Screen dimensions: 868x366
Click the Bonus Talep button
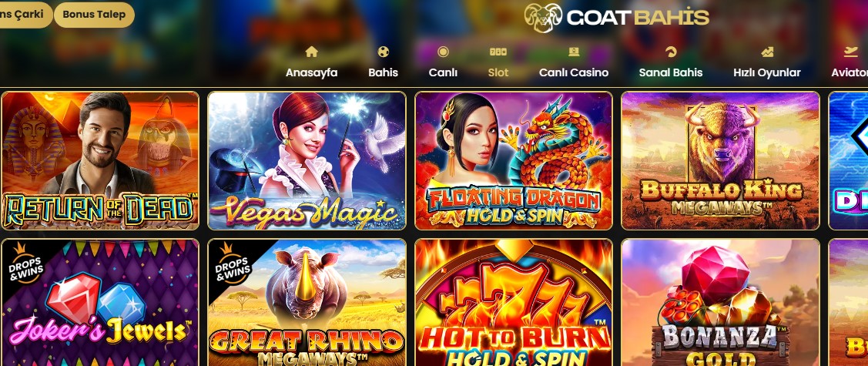point(94,15)
